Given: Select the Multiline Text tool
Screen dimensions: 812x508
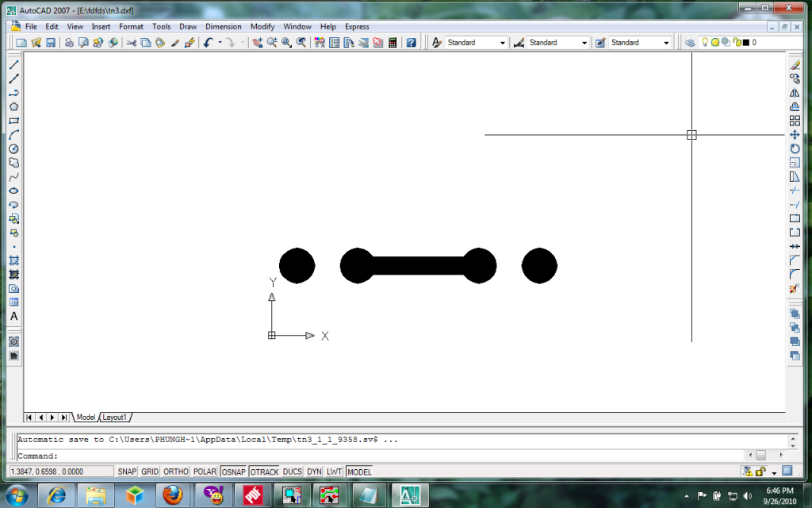Looking at the screenshot, I should 14,316.
